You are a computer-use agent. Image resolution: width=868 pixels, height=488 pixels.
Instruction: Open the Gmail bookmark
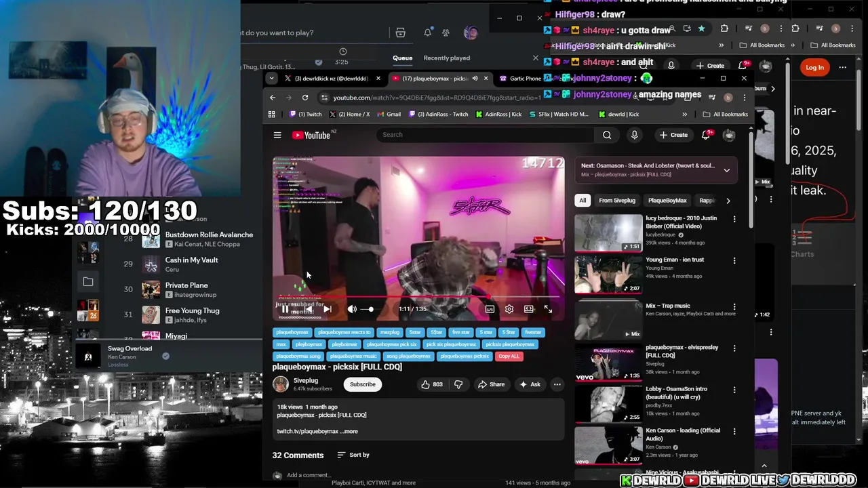(x=389, y=115)
